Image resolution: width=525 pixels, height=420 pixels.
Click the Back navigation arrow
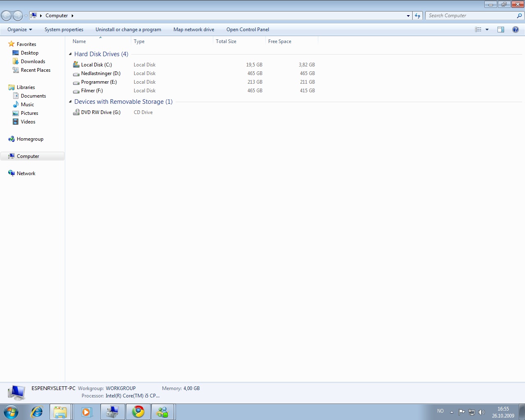point(7,16)
